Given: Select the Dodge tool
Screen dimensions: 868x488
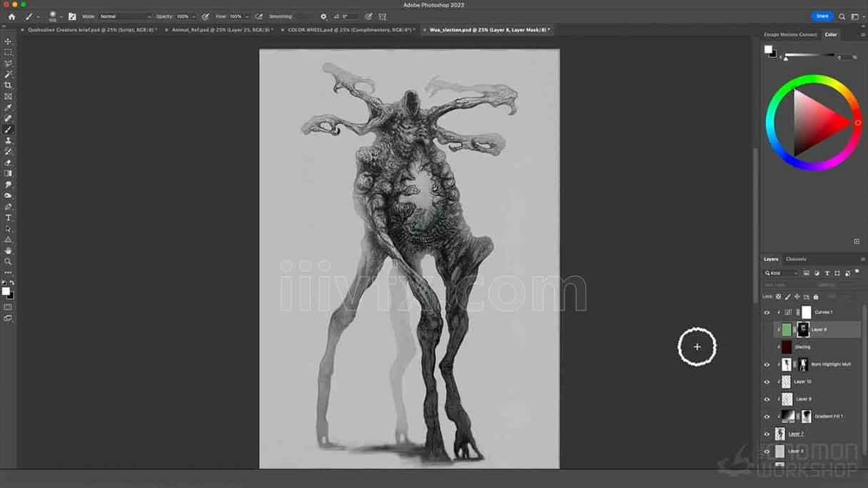Looking at the screenshot, I should click(x=9, y=195).
